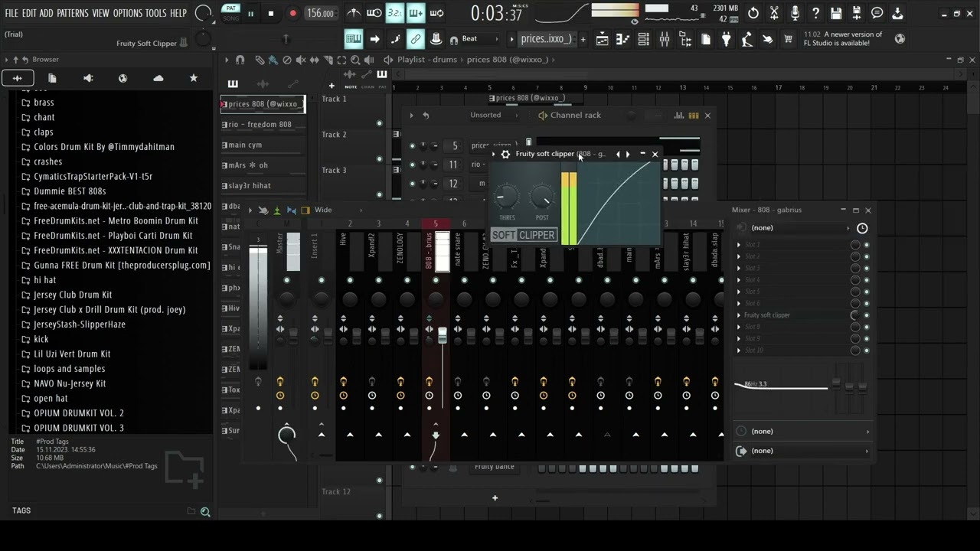980x551 pixels.
Task: Click the SOFT CLIPPER logo label
Action: [524, 235]
